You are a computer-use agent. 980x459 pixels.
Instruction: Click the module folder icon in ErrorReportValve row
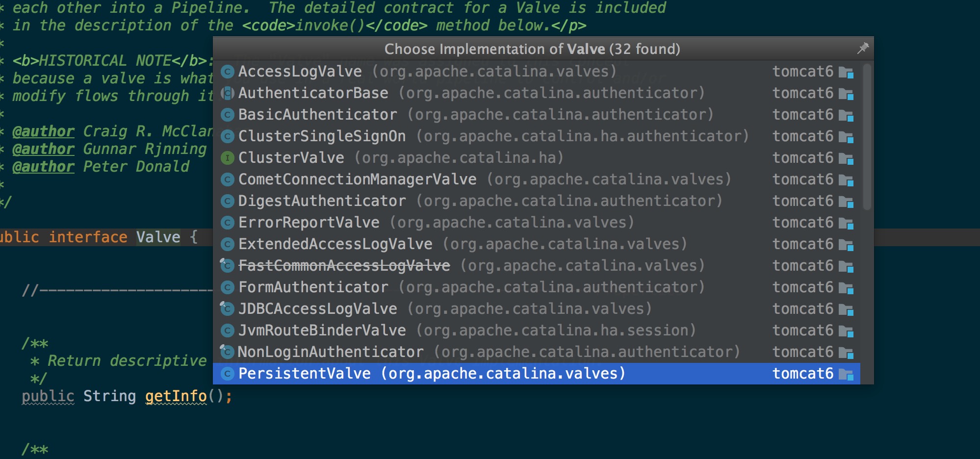(x=846, y=224)
